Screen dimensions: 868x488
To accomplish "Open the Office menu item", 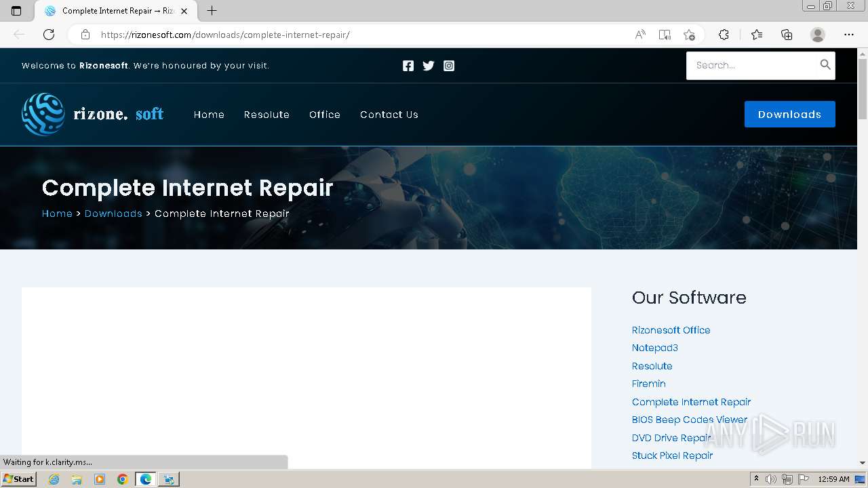I will [325, 115].
